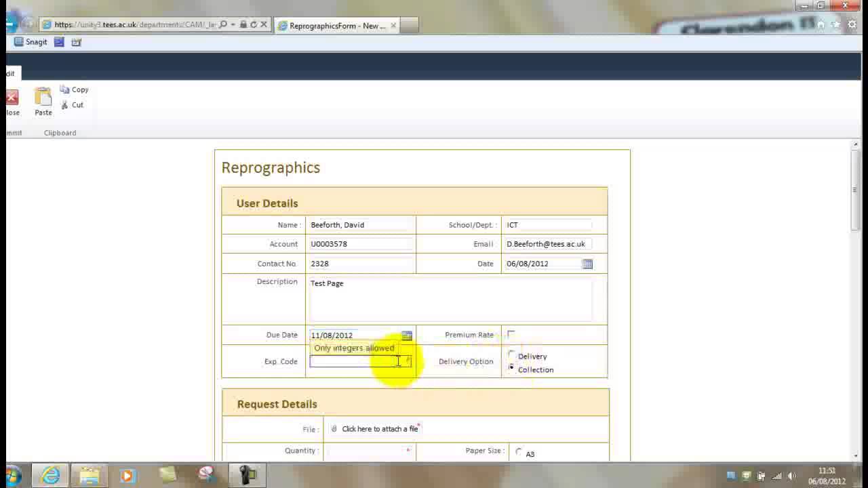Click the Description text area
The image size is (868, 488).
click(451, 299)
